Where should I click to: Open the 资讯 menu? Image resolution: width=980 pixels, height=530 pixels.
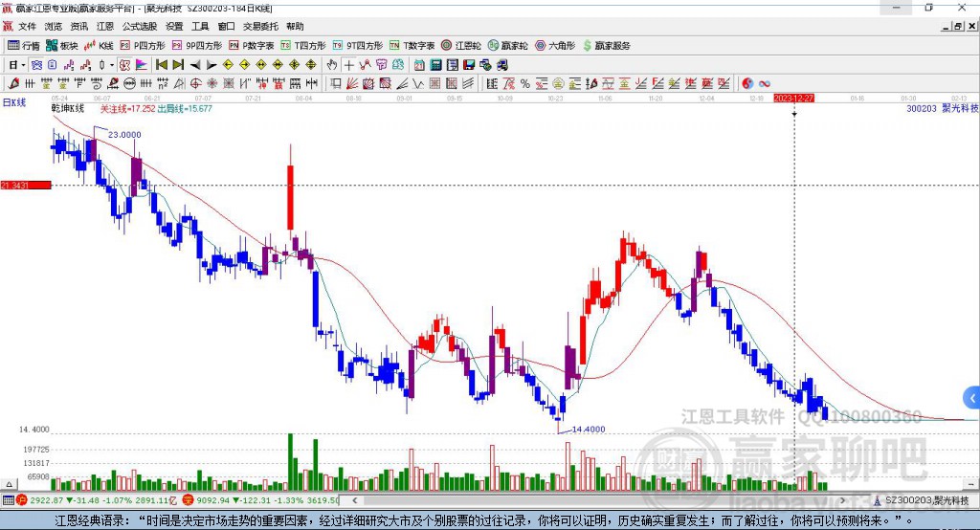[79, 26]
